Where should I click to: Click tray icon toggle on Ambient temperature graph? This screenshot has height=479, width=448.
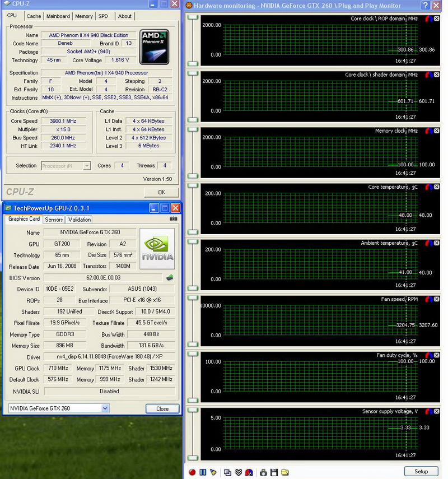point(429,243)
